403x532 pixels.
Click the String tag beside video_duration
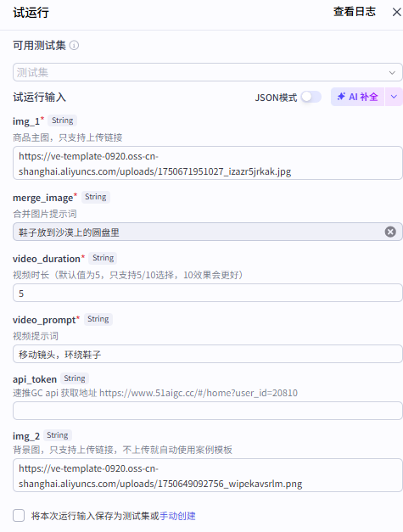coord(104,258)
